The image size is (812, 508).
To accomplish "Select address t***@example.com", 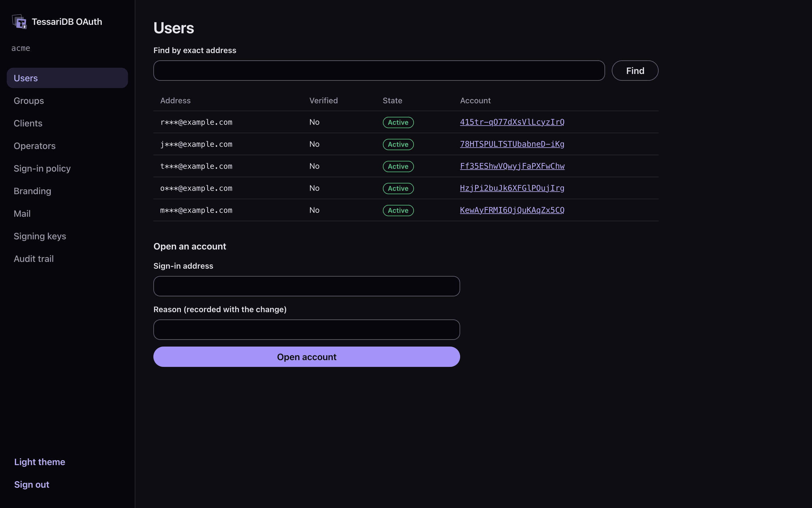I will (x=196, y=166).
